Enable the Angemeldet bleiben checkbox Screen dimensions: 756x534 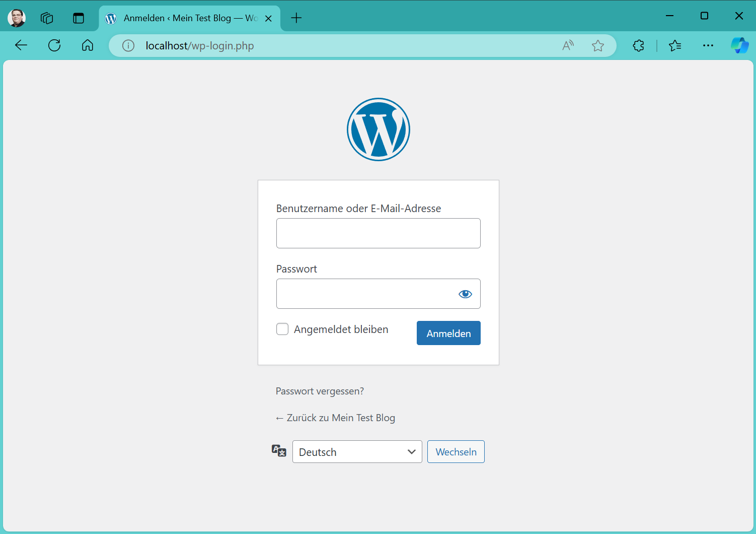[282, 329]
